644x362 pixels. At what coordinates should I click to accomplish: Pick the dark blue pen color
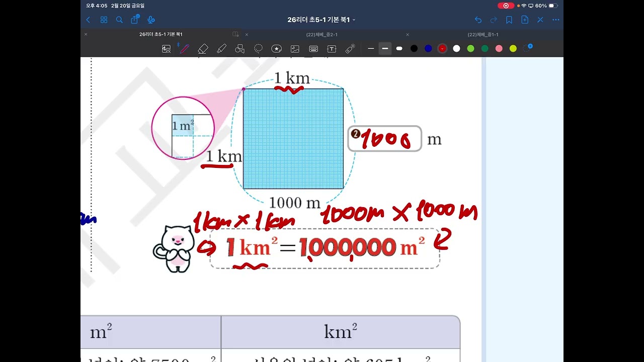428,49
